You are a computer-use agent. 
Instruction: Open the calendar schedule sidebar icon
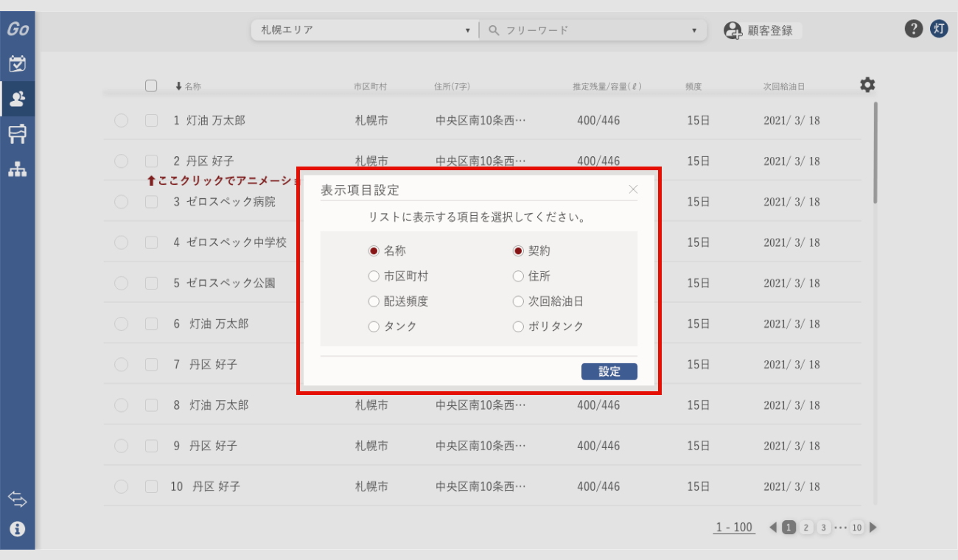18,64
